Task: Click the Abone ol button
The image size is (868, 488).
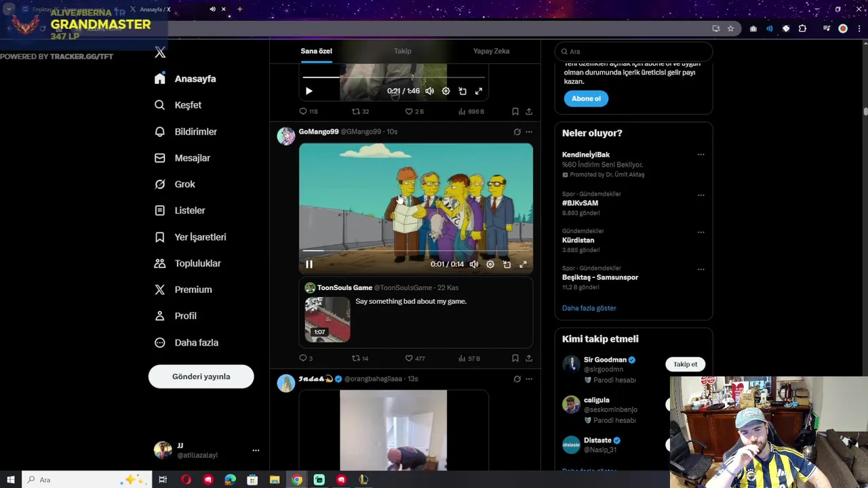Action: tap(586, 98)
